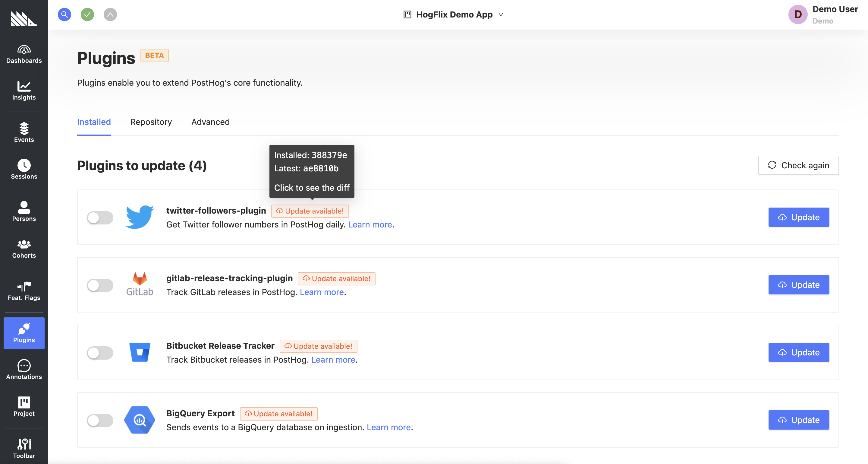
Task: Click the Check again button
Action: 798,165
